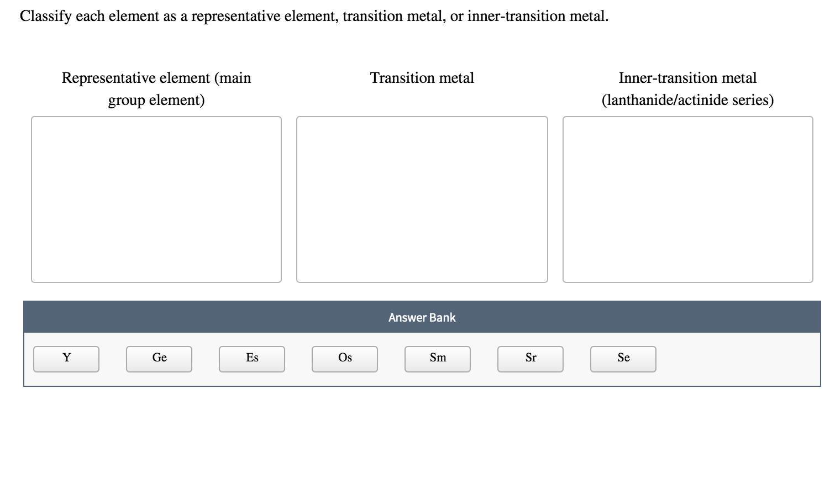The width and height of the screenshot is (830, 504).
Task: Click the main group element subtitle
Action: [156, 100]
